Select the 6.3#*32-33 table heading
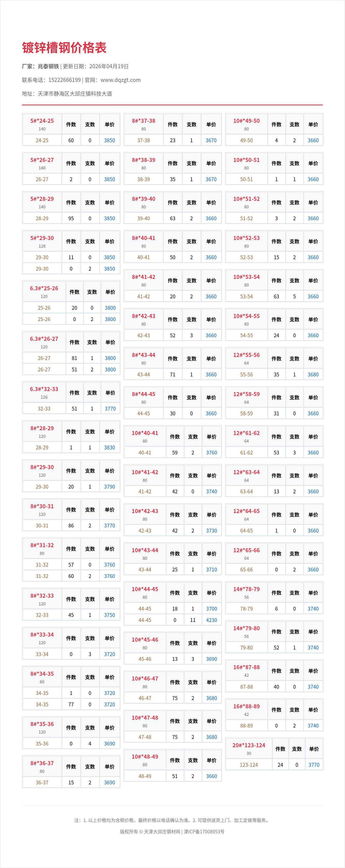Image resolution: width=345 pixels, height=868 pixels. (x=44, y=389)
